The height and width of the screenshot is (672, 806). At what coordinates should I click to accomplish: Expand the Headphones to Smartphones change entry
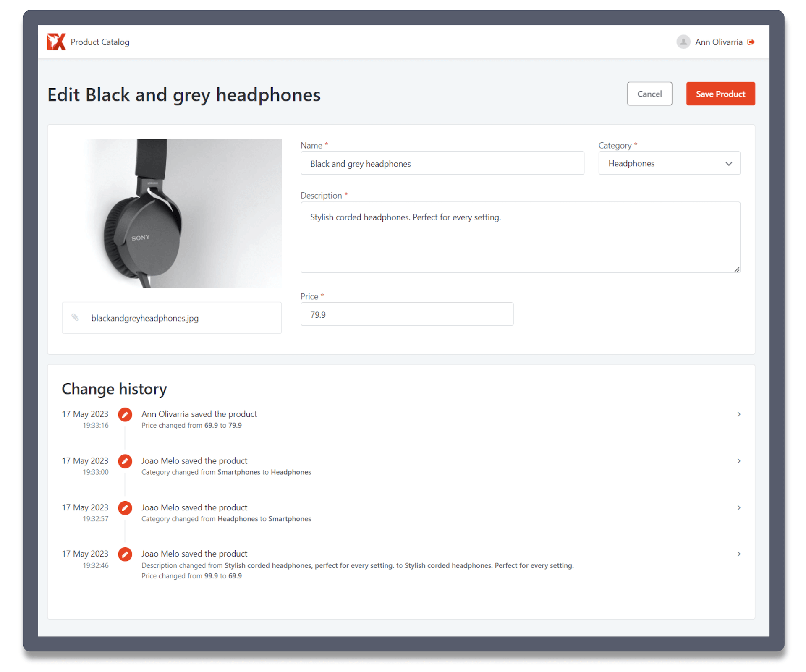click(739, 507)
